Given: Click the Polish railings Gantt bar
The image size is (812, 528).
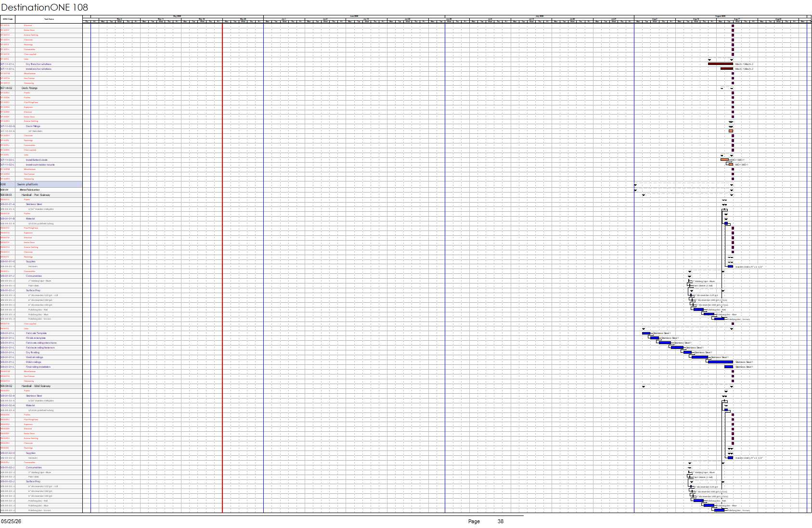Looking at the screenshot, I should point(721,362).
